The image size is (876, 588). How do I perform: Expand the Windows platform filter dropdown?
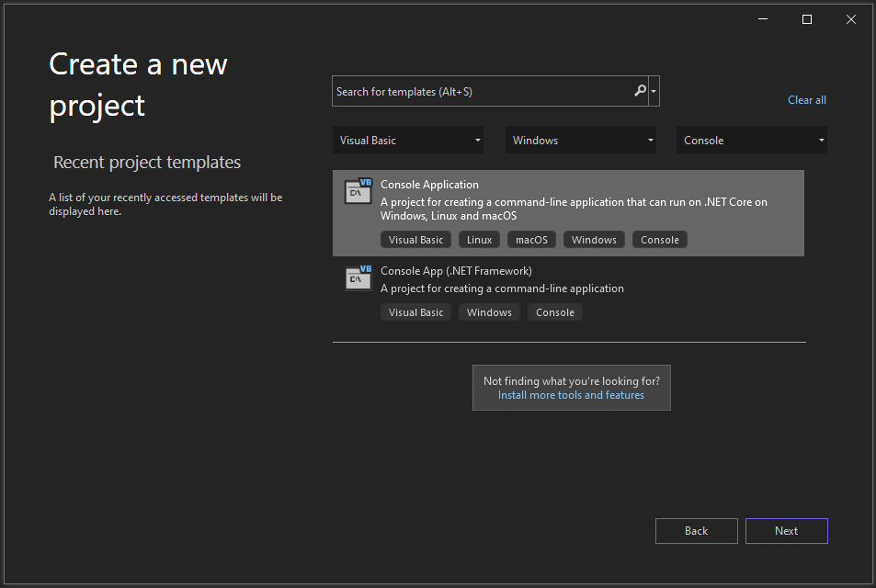(x=581, y=141)
